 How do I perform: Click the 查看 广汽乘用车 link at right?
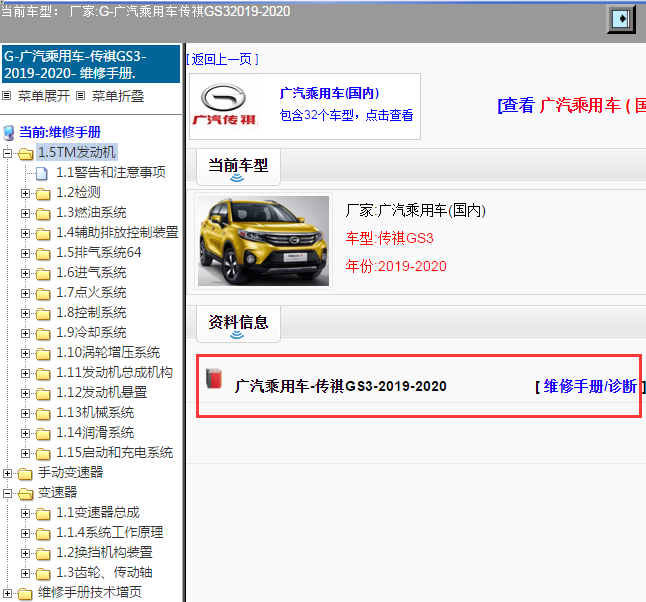click(572, 105)
